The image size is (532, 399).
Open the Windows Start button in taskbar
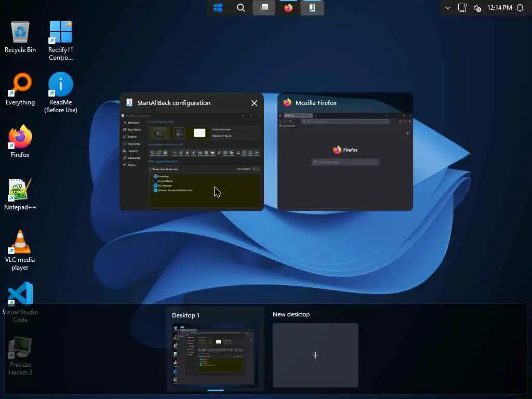click(x=218, y=7)
